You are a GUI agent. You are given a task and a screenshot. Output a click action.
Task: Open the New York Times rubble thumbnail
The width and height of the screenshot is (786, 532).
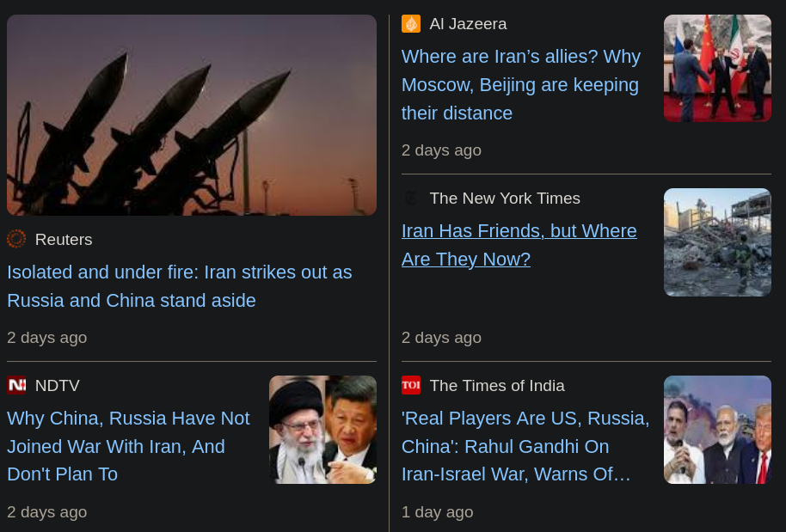click(x=717, y=242)
